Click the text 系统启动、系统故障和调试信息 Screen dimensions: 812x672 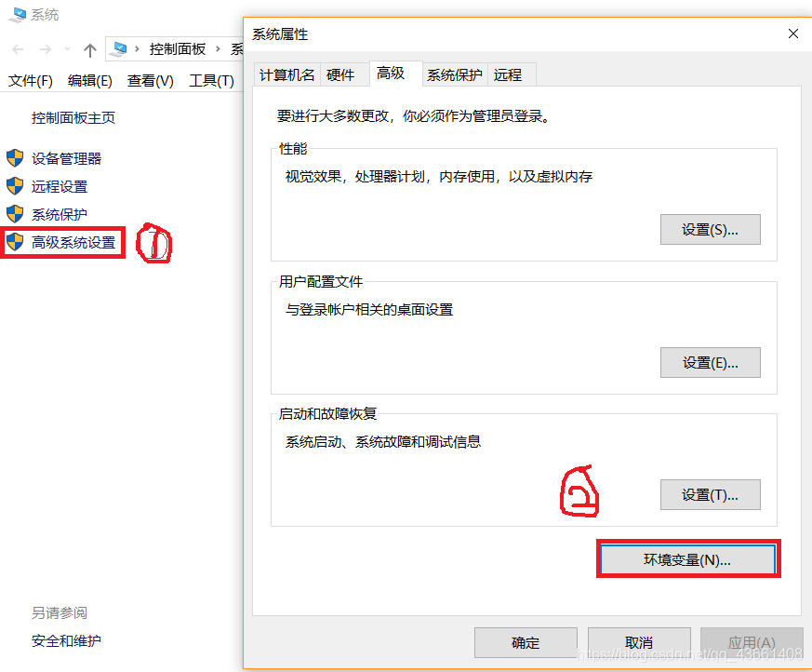pos(383,442)
